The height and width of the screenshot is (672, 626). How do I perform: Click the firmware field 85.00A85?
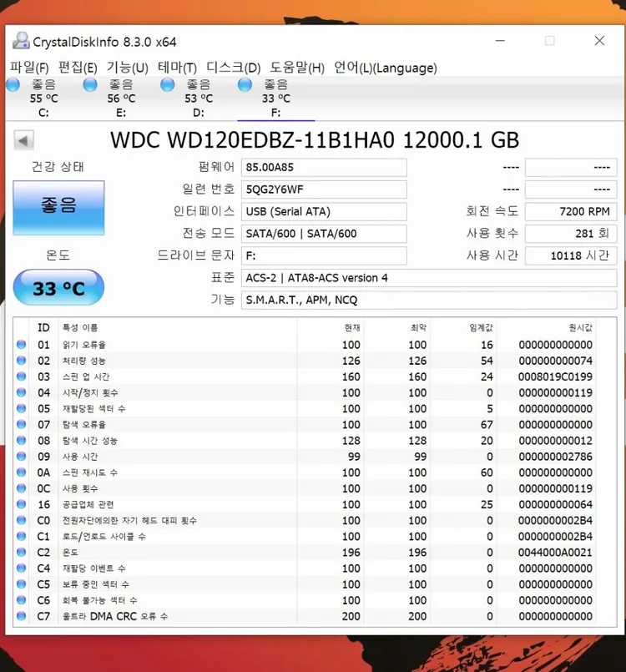pyautogui.click(x=324, y=167)
